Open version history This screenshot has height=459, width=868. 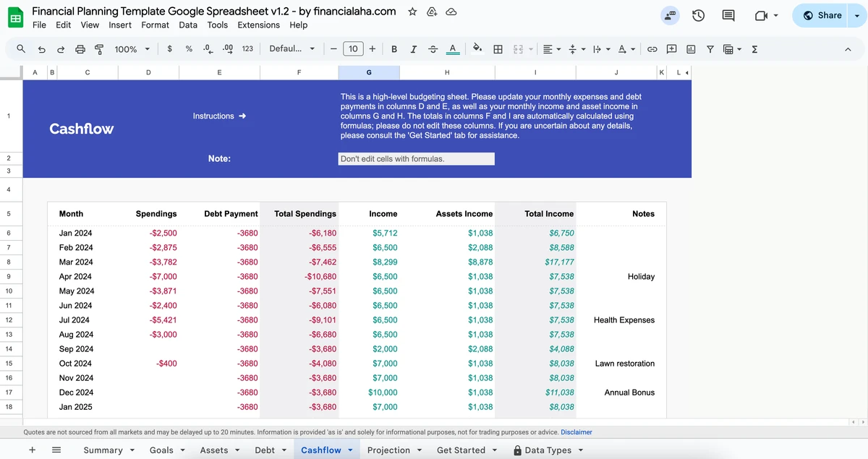[x=698, y=15]
